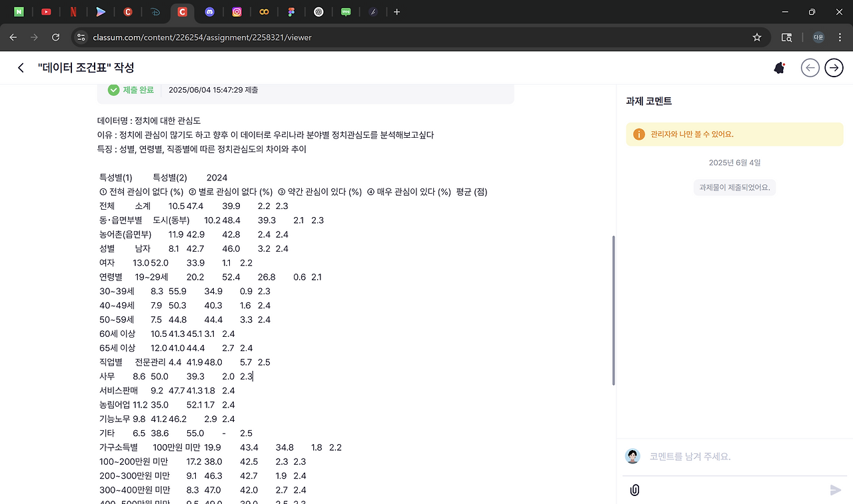Image resolution: width=853 pixels, height=504 pixels.
Task: Click the 특성별(1) 특성별(2) 2024 header row
Action: pos(163,178)
